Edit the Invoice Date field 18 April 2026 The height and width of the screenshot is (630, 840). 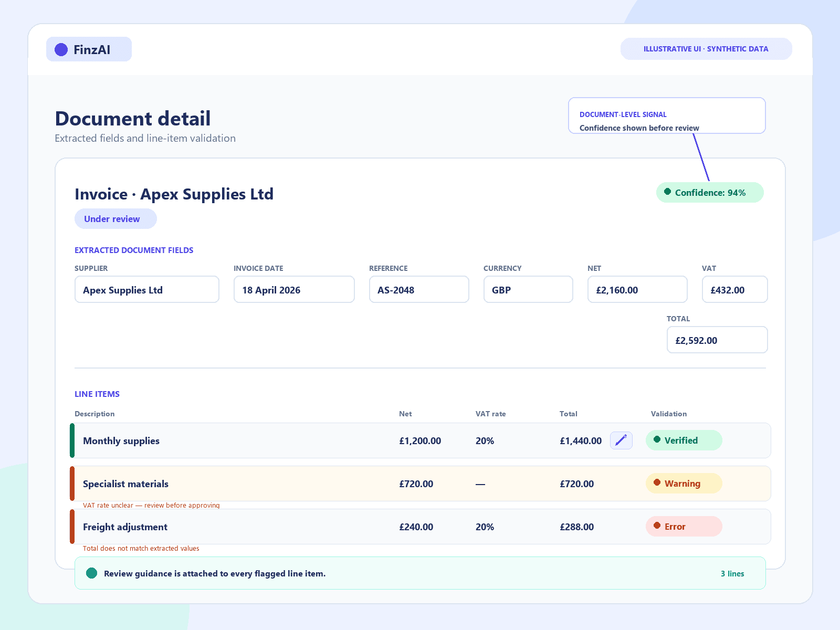click(294, 289)
